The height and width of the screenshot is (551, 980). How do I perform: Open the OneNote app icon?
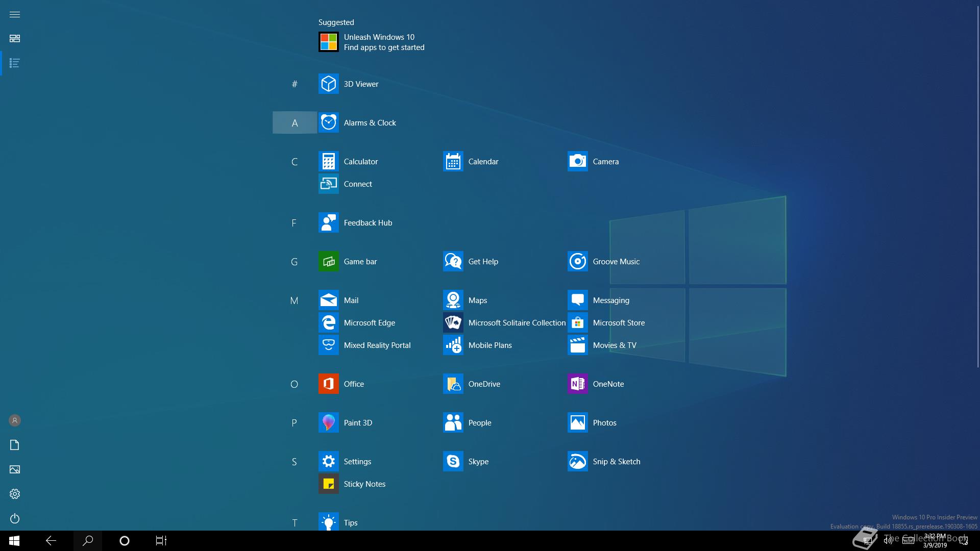tap(577, 384)
